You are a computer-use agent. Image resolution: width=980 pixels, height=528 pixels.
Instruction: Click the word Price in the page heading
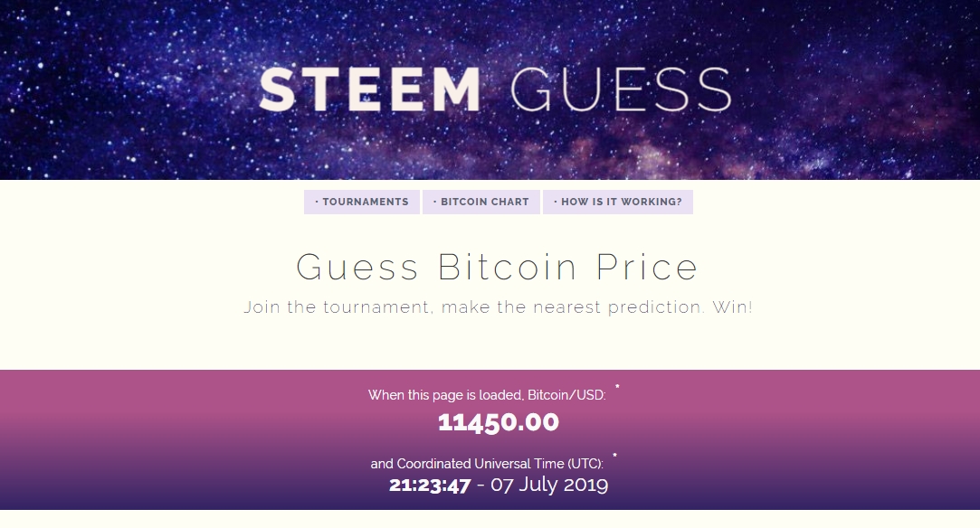647,267
